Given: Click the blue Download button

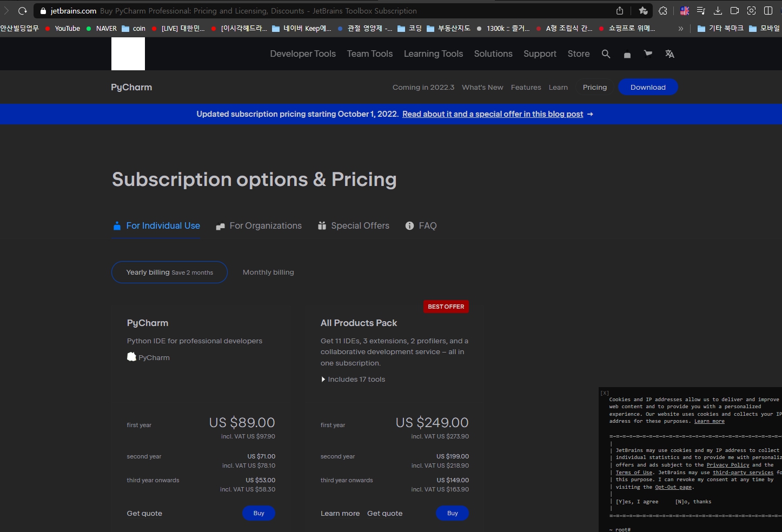Looking at the screenshot, I should tap(648, 87).
